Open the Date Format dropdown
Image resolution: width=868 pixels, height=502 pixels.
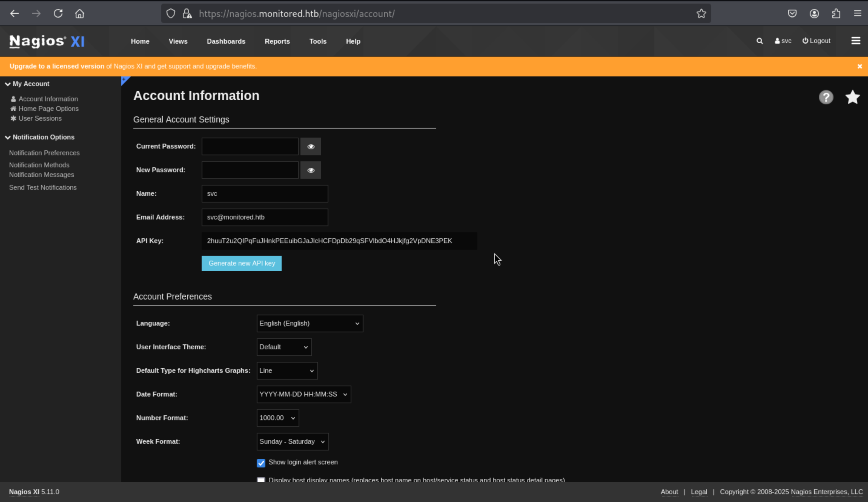tap(303, 394)
